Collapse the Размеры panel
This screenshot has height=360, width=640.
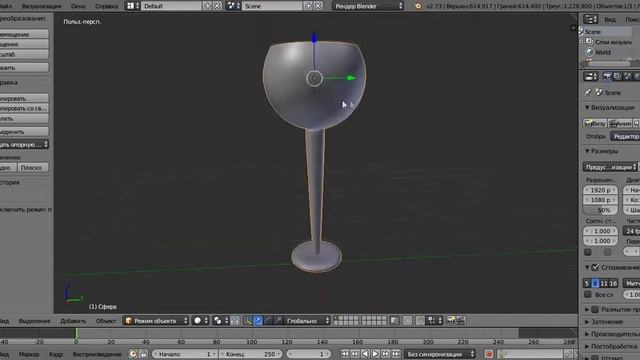click(x=588, y=151)
